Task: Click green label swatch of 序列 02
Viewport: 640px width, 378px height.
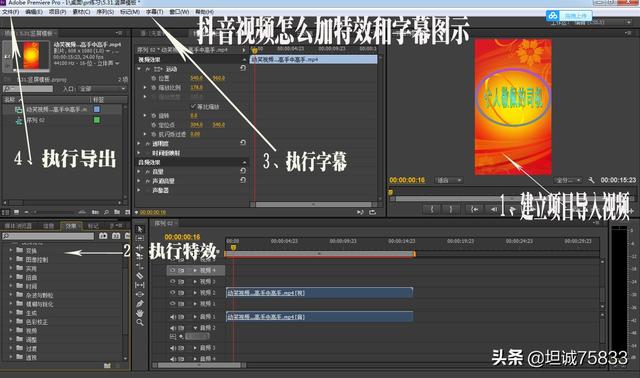Action: 97,120
